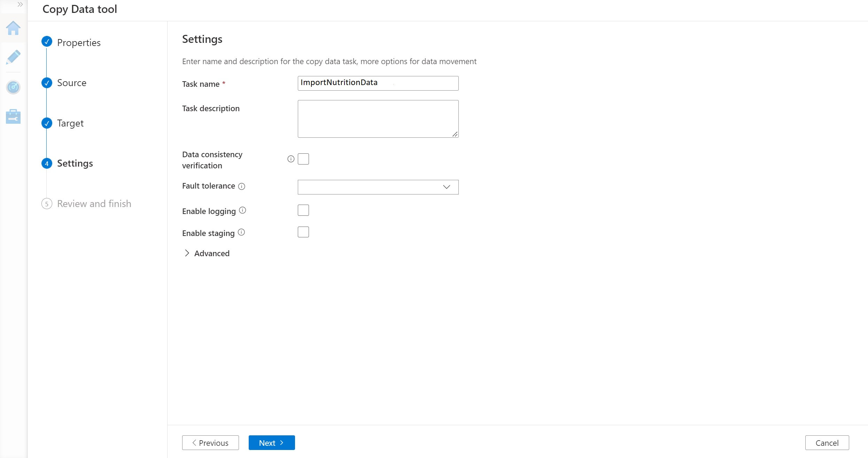This screenshot has width=868, height=458.
Task: Open the Manage toolbox icon in sidebar
Action: (x=13, y=116)
